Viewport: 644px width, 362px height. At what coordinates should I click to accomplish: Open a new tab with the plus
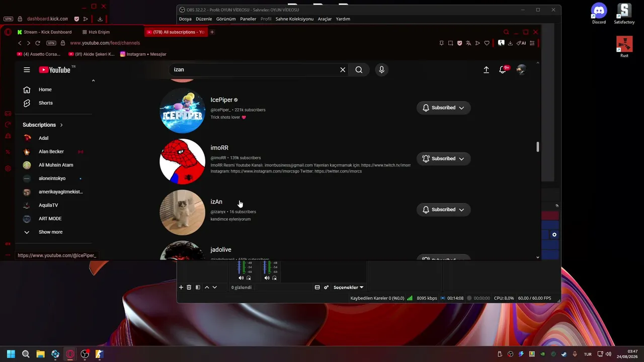212,32
